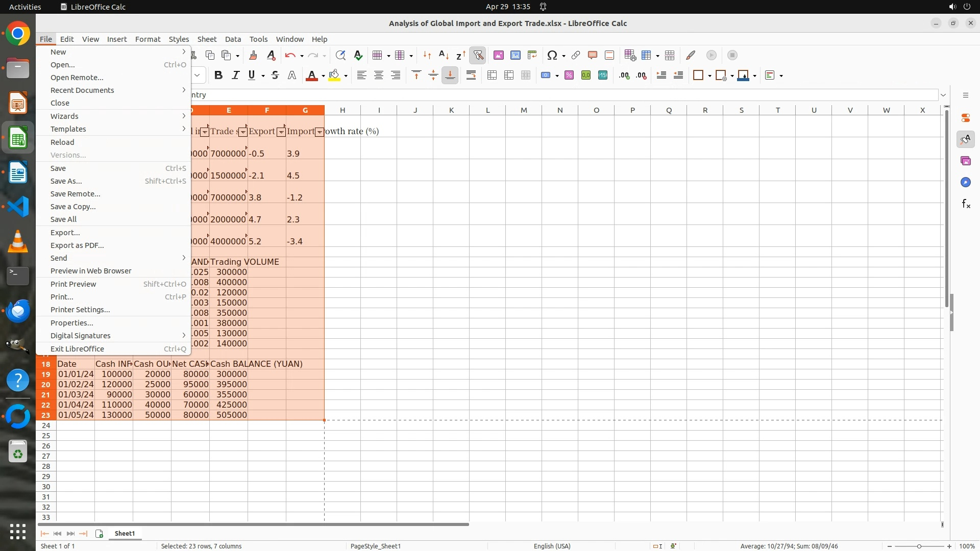Image resolution: width=980 pixels, height=551 pixels.
Task: Choose Export as PDF menu entry
Action: click(x=77, y=245)
